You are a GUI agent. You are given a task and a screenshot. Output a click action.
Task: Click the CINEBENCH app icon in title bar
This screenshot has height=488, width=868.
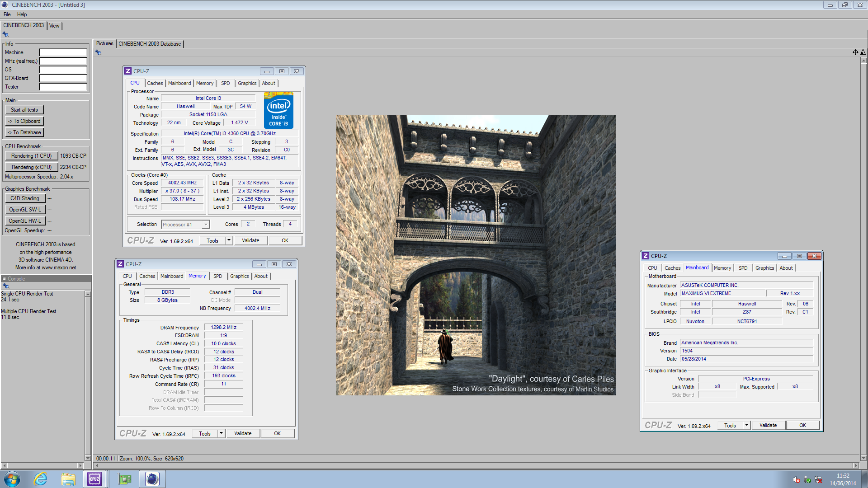coord(5,5)
